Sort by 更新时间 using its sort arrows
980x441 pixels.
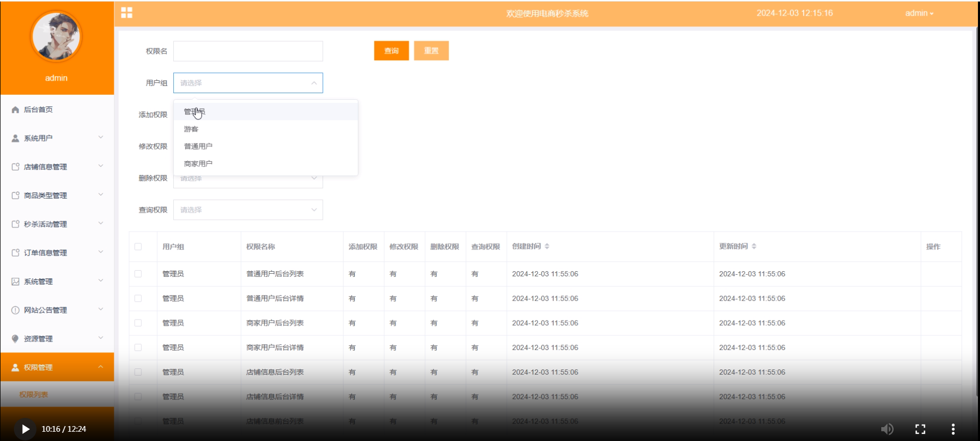754,246
